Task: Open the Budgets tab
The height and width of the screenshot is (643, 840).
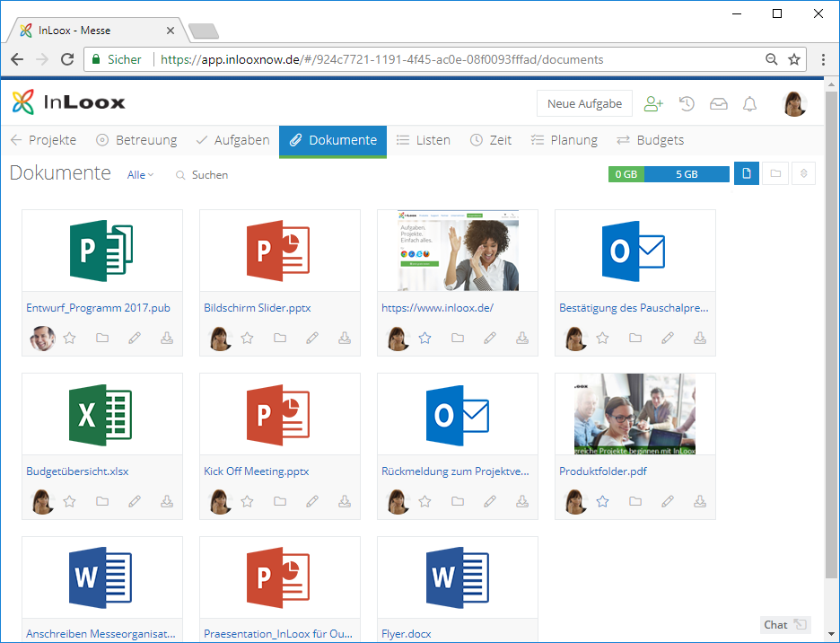Action: tap(651, 140)
